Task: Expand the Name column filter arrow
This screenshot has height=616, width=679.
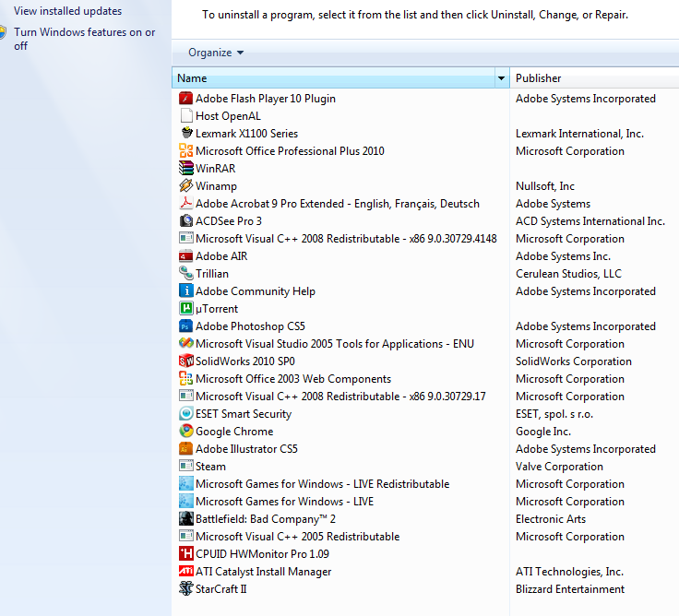Action: pyautogui.click(x=502, y=78)
